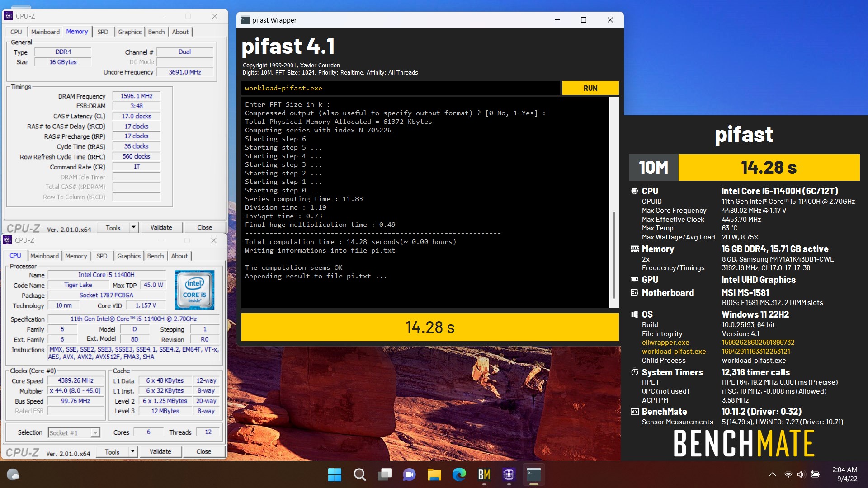This screenshot has height=488, width=868.
Task: Show hidden tray icons chevron
Action: click(x=773, y=474)
